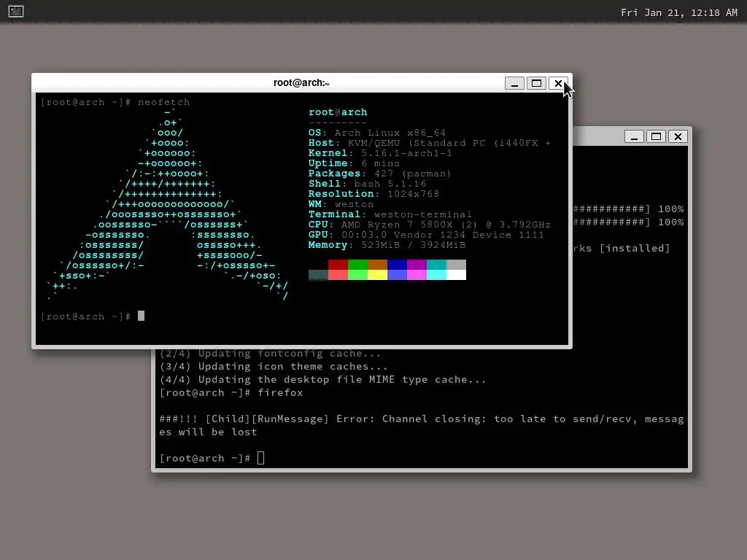Click the cursor at the front terminal's empty prompt
747x560 pixels.
(x=141, y=316)
